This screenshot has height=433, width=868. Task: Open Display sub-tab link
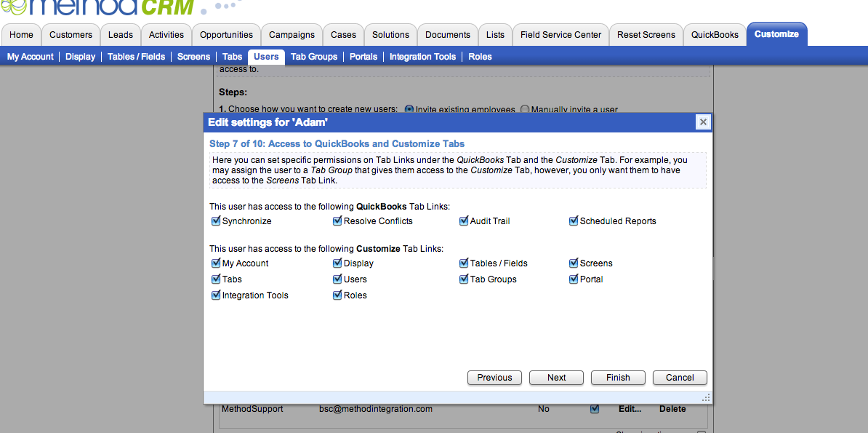point(80,57)
